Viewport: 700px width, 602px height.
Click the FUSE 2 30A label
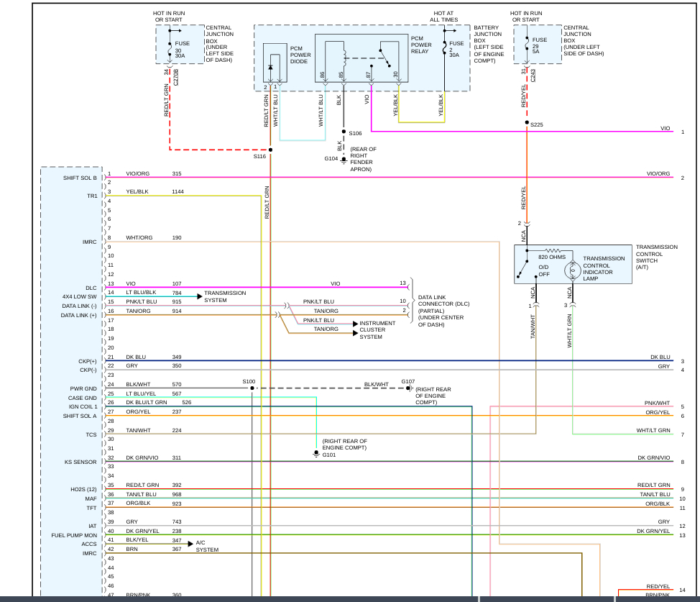pos(456,49)
